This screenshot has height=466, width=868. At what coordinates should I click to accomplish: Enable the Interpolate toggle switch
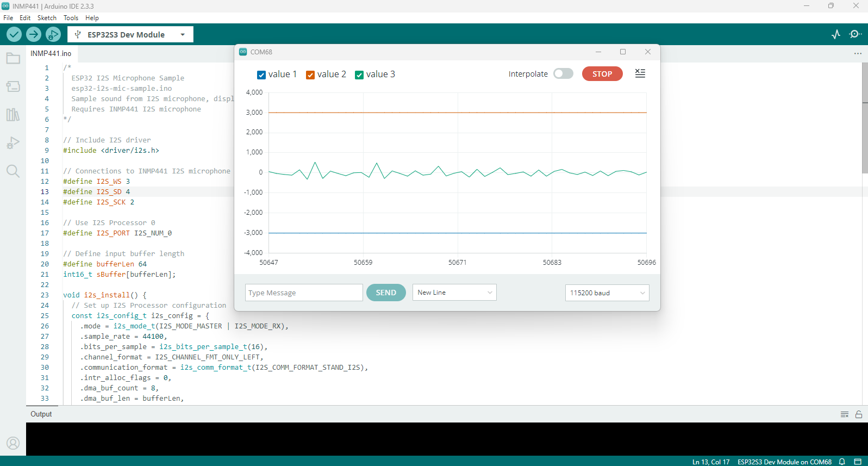coord(563,73)
